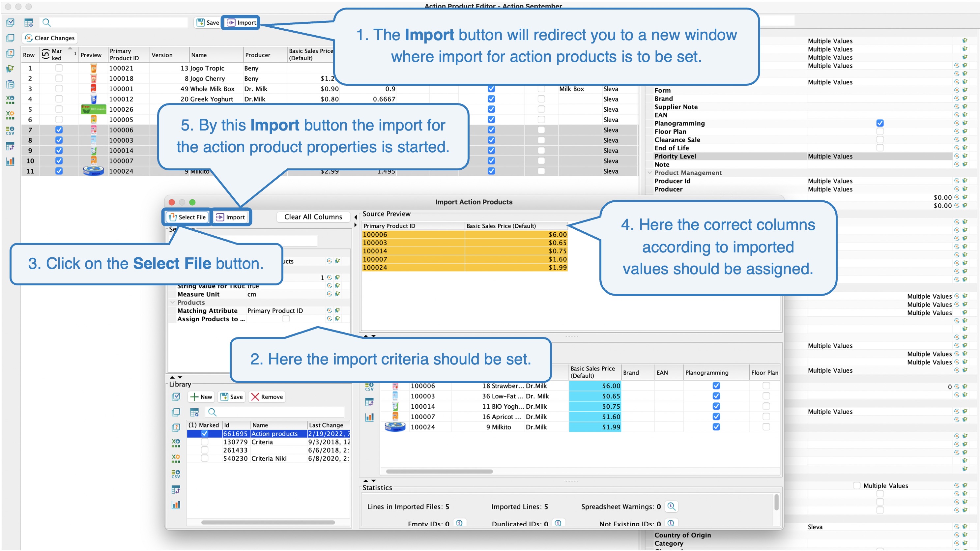Click main editor search field
This screenshot has height=551, width=980.
(114, 22)
